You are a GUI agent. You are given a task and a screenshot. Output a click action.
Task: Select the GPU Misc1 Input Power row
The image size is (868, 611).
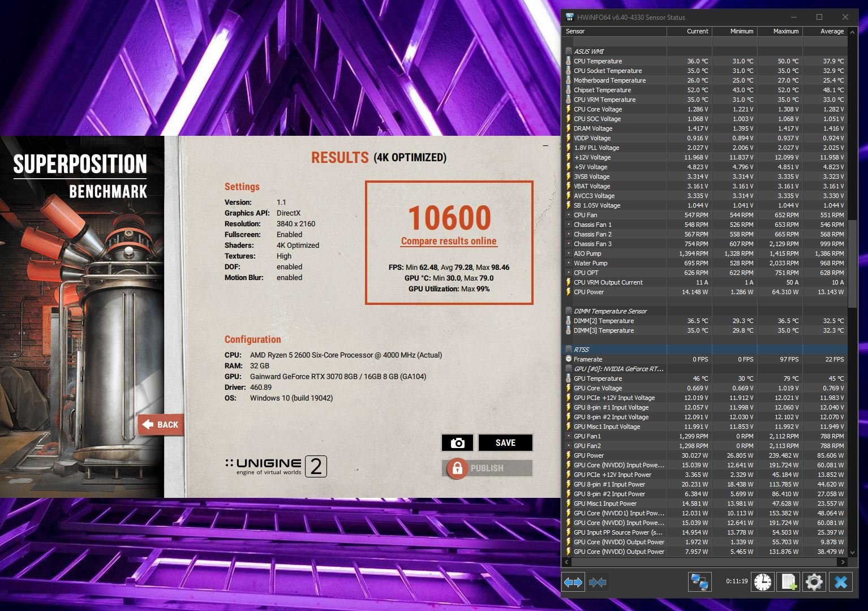(x=705, y=504)
